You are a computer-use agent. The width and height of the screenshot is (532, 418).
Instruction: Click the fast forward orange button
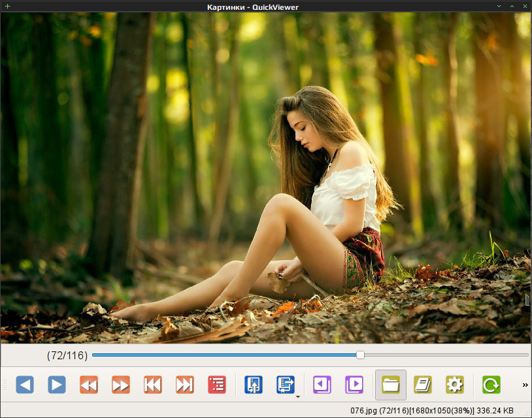point(121,385)
